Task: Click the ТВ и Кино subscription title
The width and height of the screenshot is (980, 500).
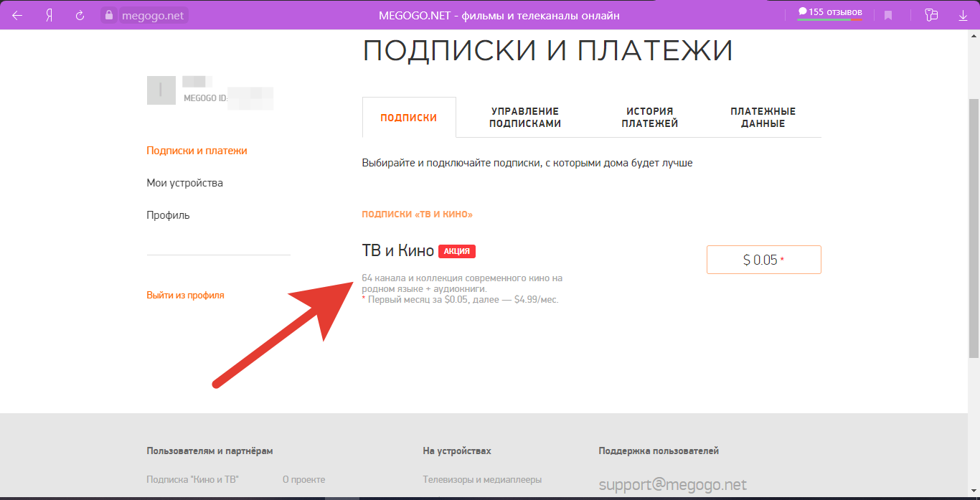Action: click(398, 250)
